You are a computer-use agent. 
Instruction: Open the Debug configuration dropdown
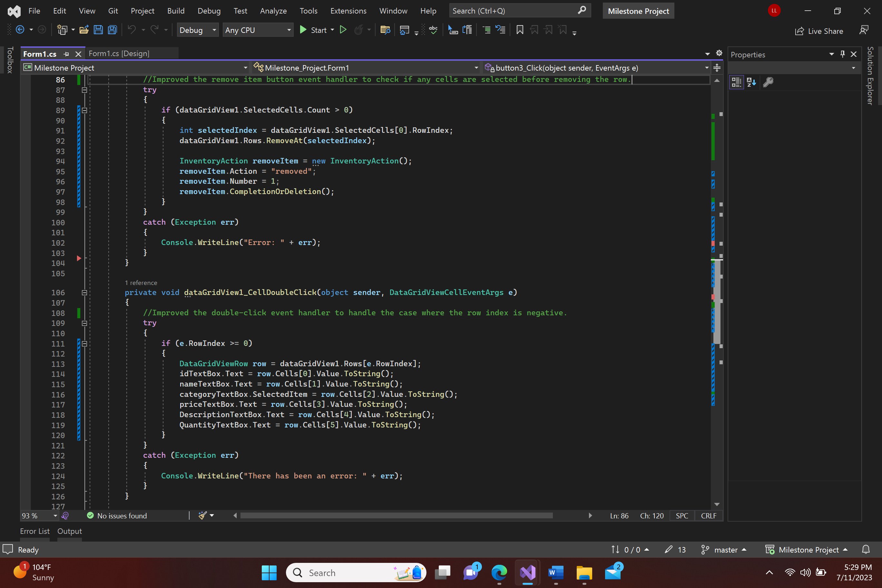[x=198, y=30]
